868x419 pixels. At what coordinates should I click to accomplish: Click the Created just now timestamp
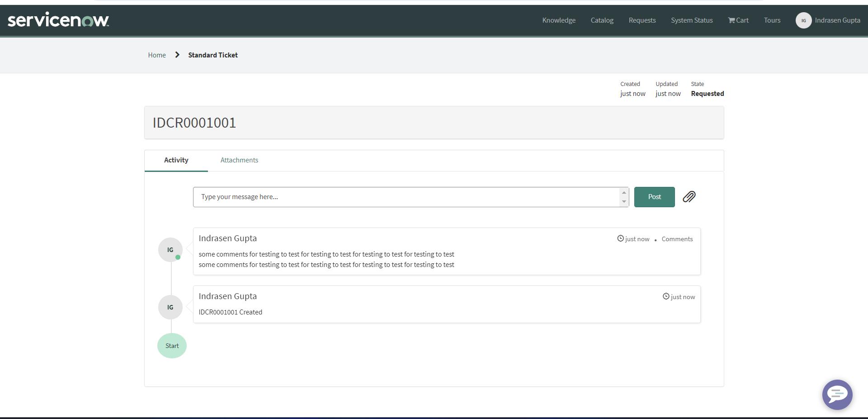pyautogui.click(x=632, y=94)
